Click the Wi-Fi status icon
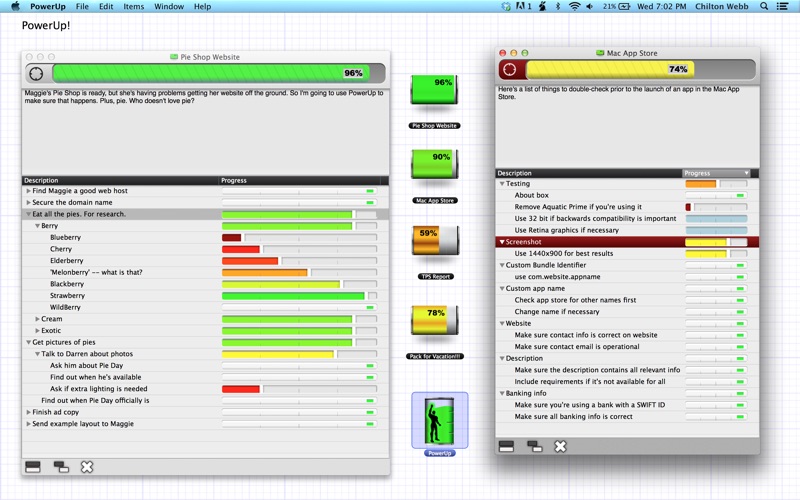The height and width of the screenshot is (500, 800). [574, 6]
